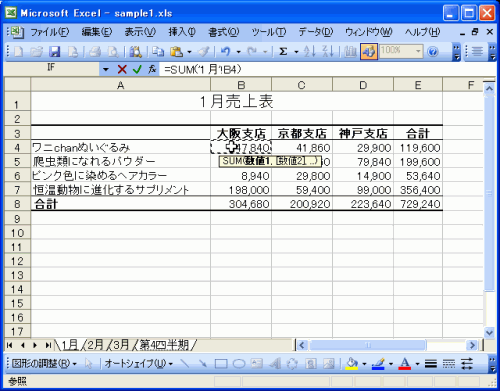The width and height of the screenshot is (500, 391).
Task: Cancel the formula with the red X
Action: 122,69
